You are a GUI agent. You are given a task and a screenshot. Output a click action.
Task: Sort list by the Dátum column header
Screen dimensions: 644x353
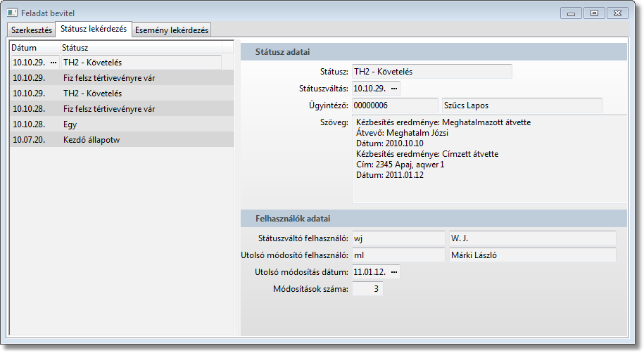pyautogui.click(x=35, y=48)
